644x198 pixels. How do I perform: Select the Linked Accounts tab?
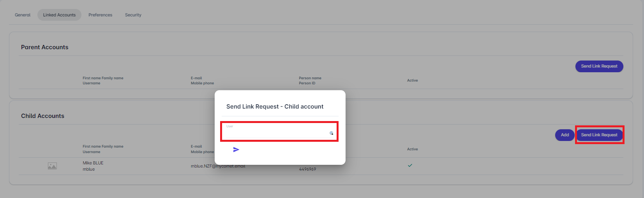click(x=59, y=15)
